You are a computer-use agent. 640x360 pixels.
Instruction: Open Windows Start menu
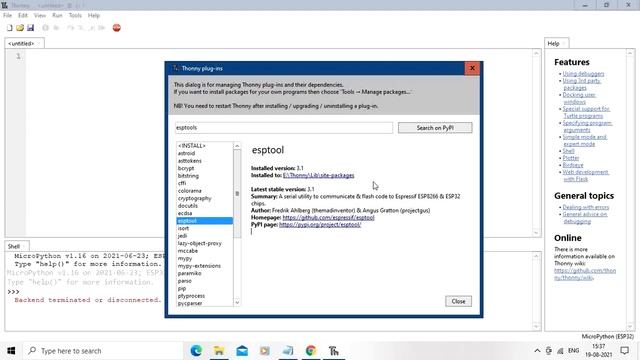point(11,351)
